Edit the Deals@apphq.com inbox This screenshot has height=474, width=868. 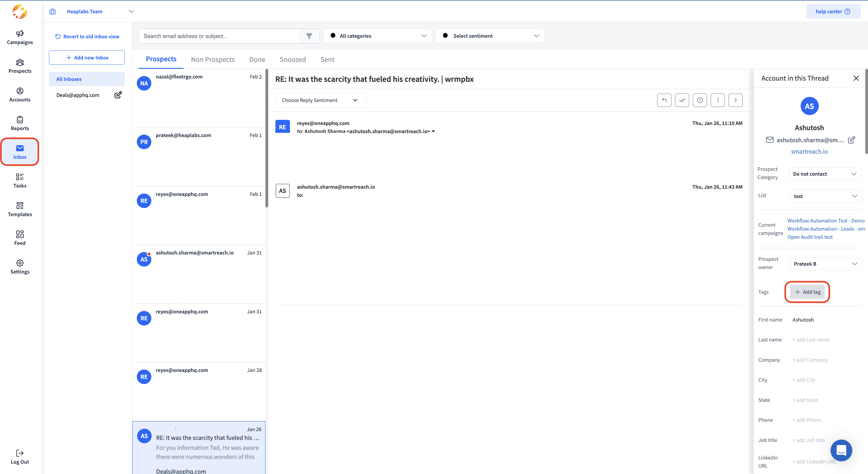click(x=118, y=95)
